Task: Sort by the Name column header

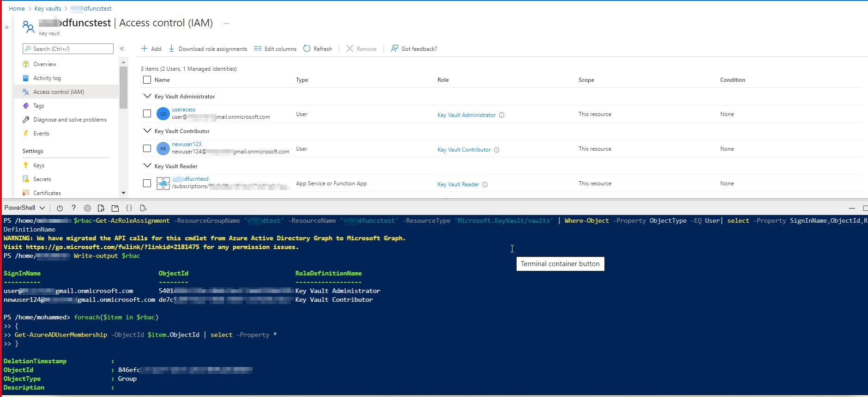Action: pyautogui.click(x=162, y=80)
